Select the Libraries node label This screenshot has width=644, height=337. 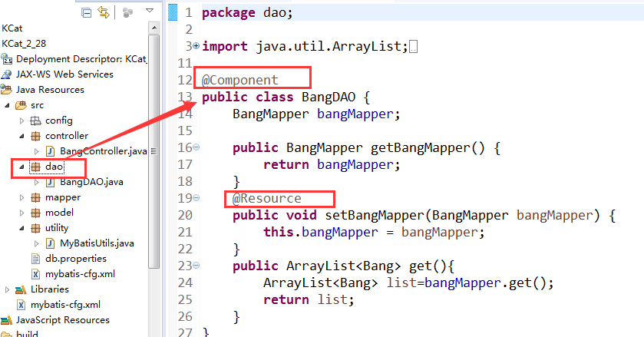pos(50,289)
